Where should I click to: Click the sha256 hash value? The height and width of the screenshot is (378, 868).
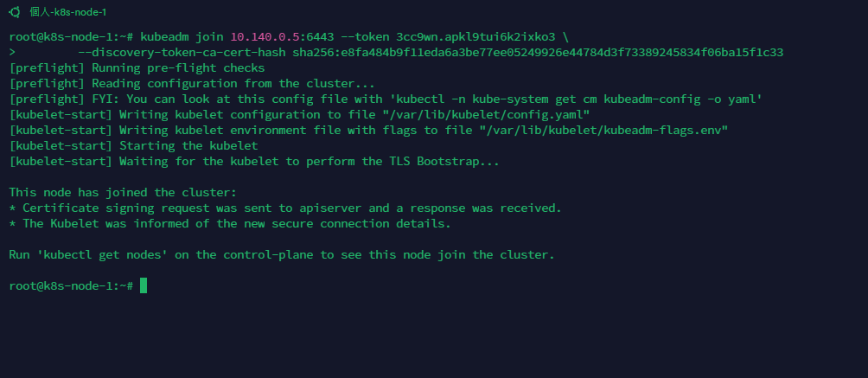[x=538, y=52]
